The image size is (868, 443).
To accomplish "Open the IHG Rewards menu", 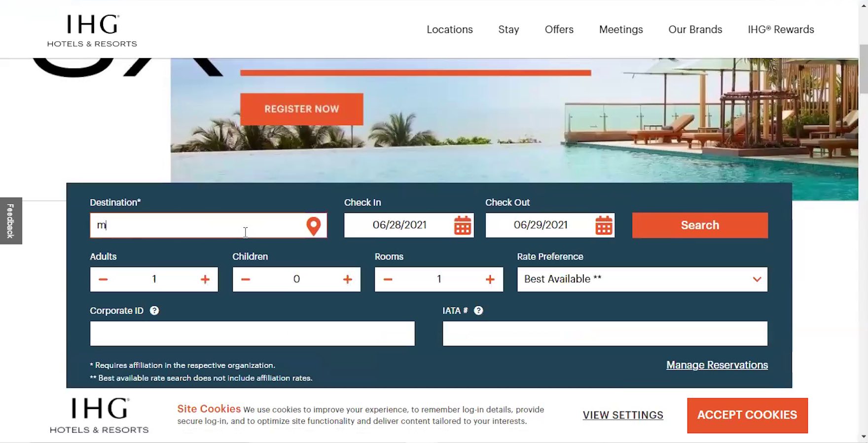I will [780, 30].
